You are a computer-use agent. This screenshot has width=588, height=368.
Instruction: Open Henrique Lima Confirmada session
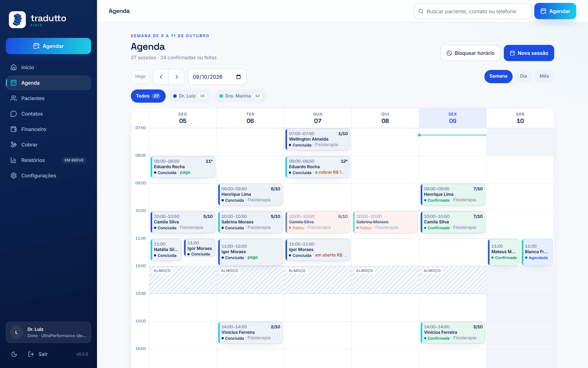pos(453,195)
